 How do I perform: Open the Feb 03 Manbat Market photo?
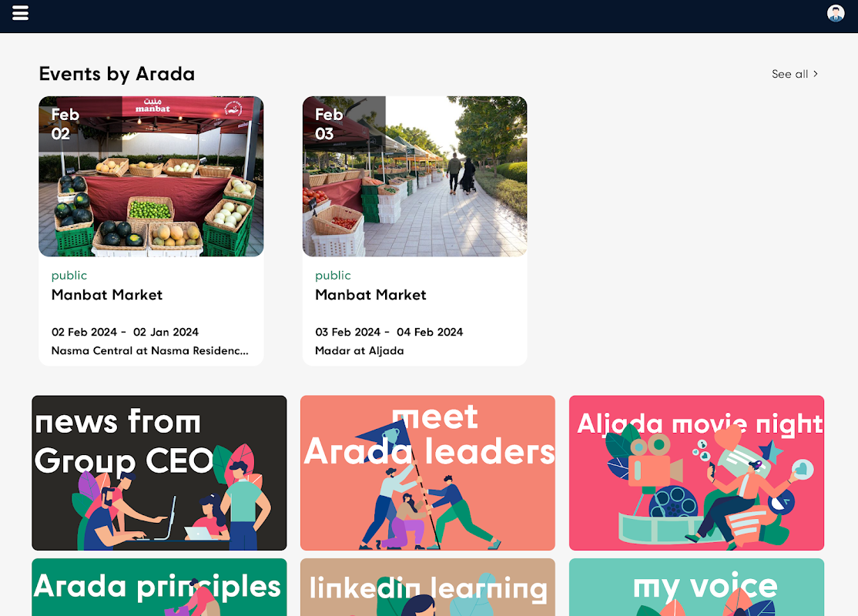click(x=415, y=176)
